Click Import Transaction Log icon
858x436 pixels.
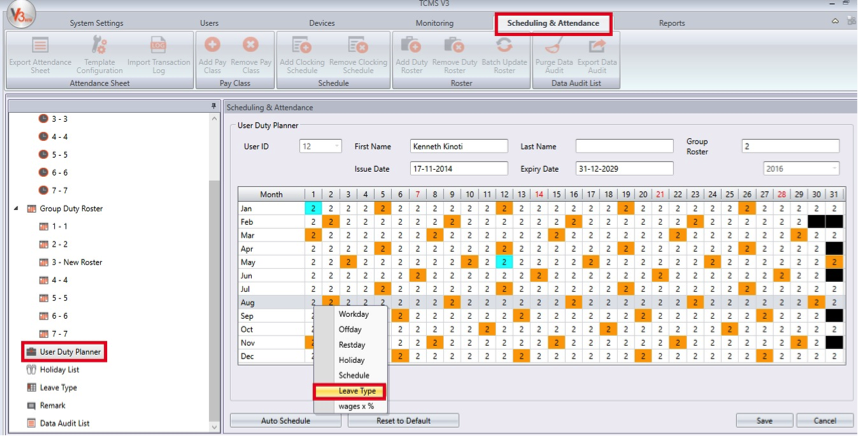[159, 45]
